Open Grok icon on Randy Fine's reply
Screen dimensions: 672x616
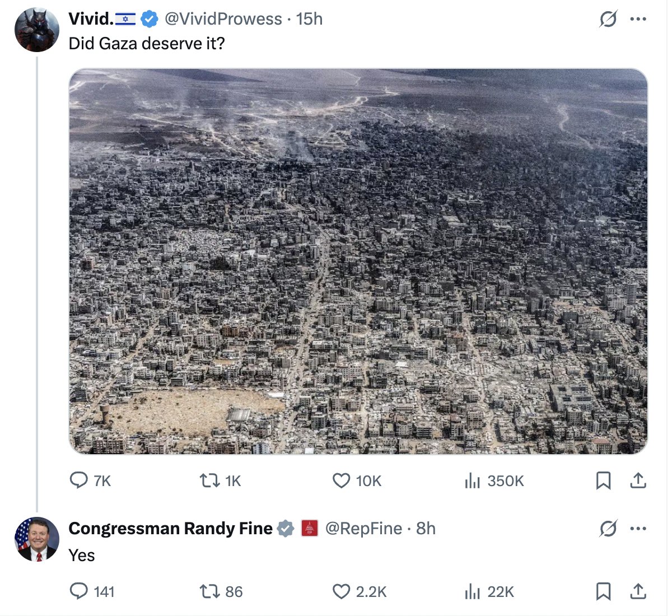coord(608,528)
